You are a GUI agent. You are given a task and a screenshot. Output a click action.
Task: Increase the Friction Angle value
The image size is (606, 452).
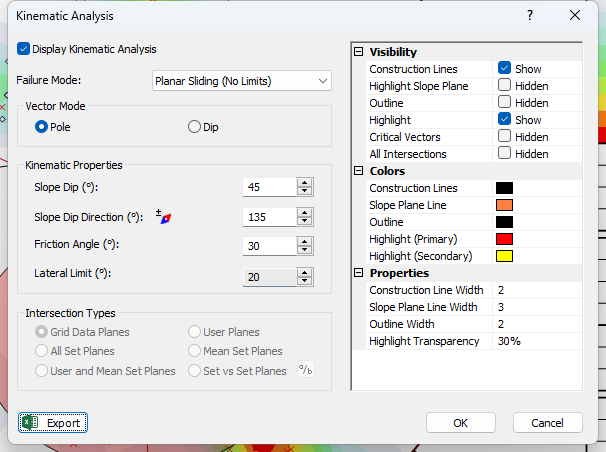pos(305,242)
